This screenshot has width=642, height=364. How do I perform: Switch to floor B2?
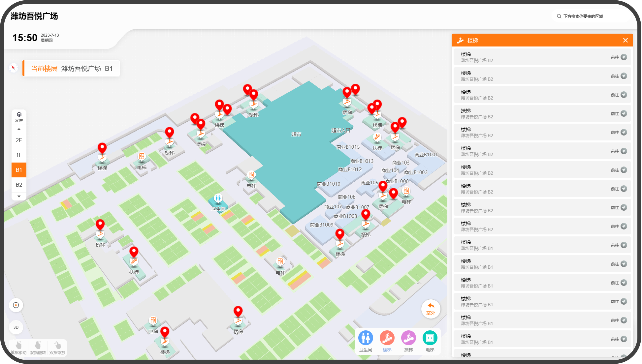pos(19,185)
